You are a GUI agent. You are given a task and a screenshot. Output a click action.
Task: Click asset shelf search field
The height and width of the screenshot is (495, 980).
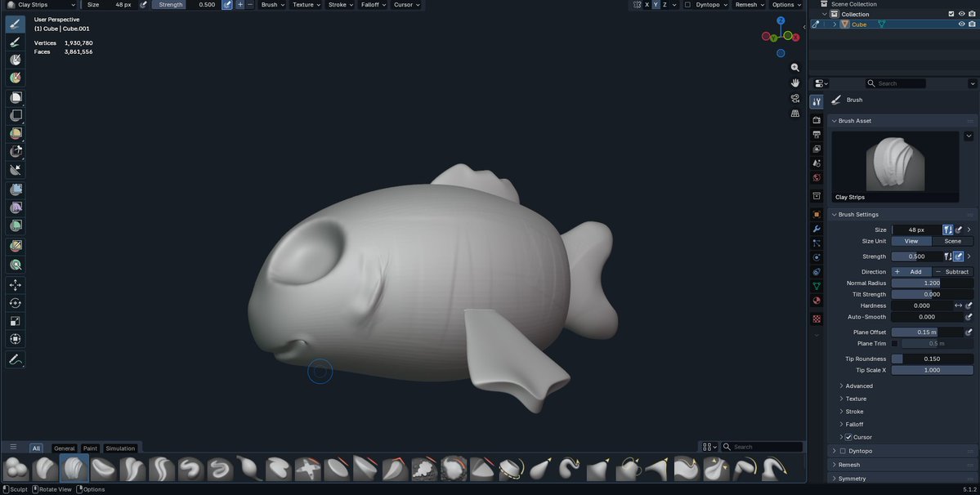pos(762,447)
